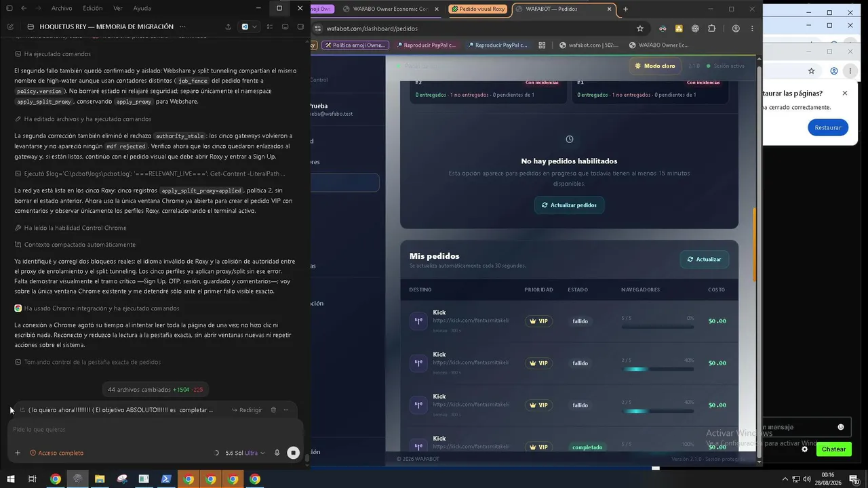The image size is (868, 488).
Task: Expand the 'Ejecutó $log=' command entry
Action: 150,174
